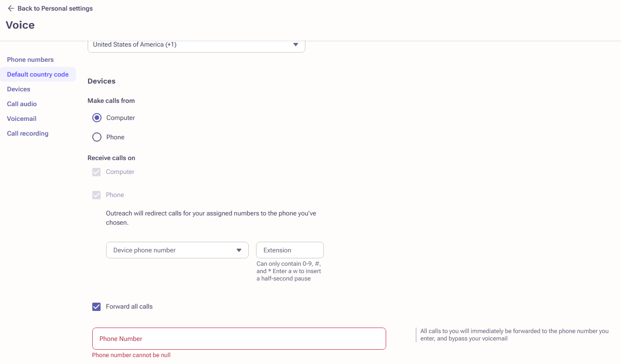The width and height of the screenshot is (621, 364).
Task: Select the Computer radio button
Action: (97, 118)
